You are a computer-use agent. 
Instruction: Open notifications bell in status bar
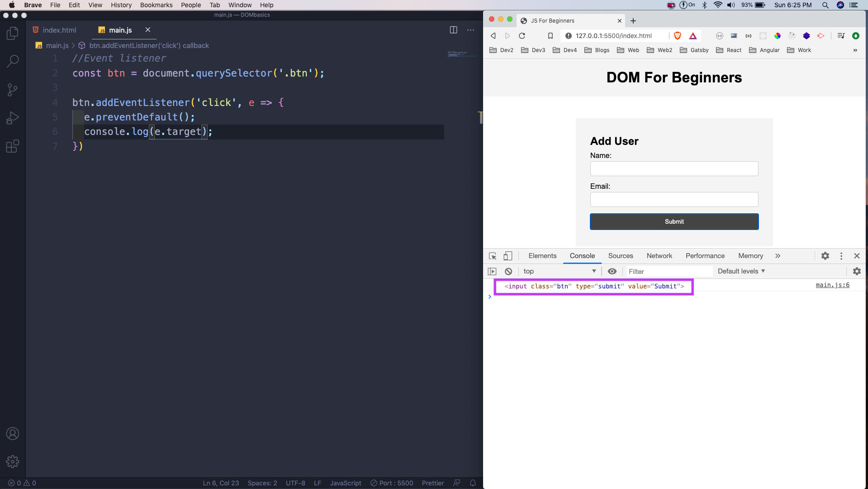click(x=473, y=483)
